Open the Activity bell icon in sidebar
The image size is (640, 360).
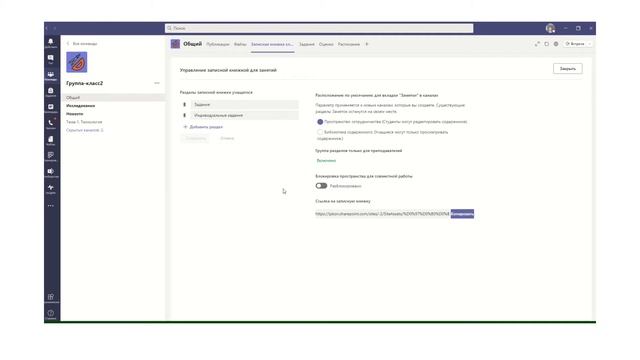[51, 43]
